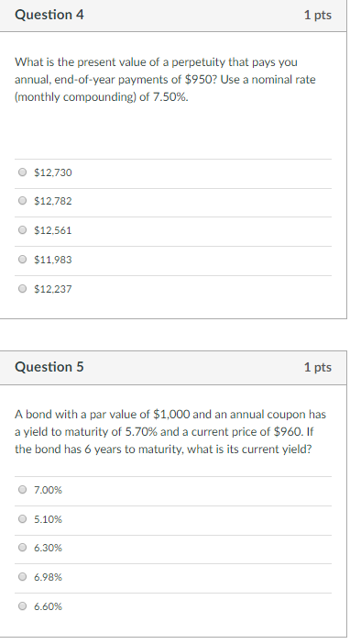Click the perpetuity question text
Image resolution: width=350 pixels, height=644 pixels.
pos(165,80)
